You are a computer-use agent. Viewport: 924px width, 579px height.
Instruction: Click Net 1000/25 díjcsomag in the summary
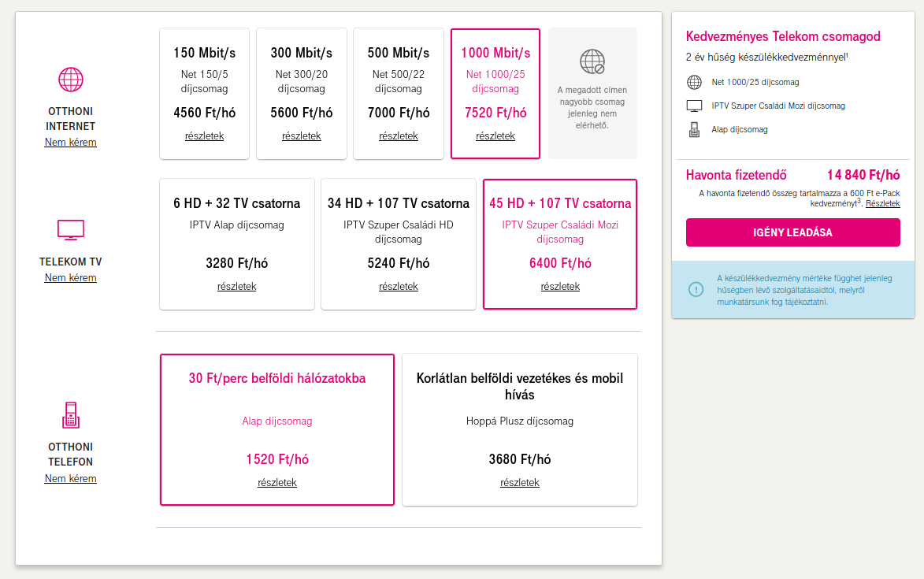pyautogui.click(x=755, y=83)
